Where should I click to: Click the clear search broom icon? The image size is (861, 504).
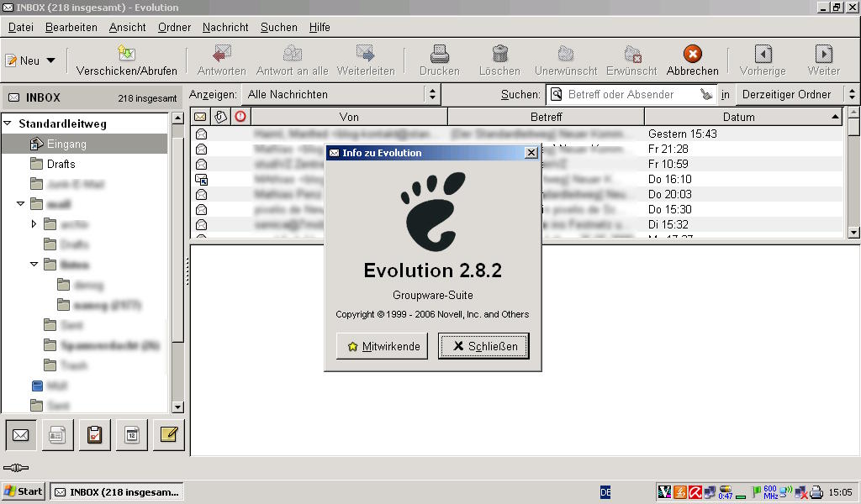coord(706,95)
